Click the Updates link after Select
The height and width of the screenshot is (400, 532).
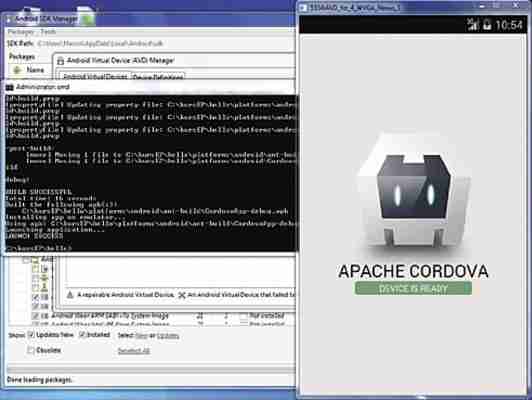click(168, 336)
